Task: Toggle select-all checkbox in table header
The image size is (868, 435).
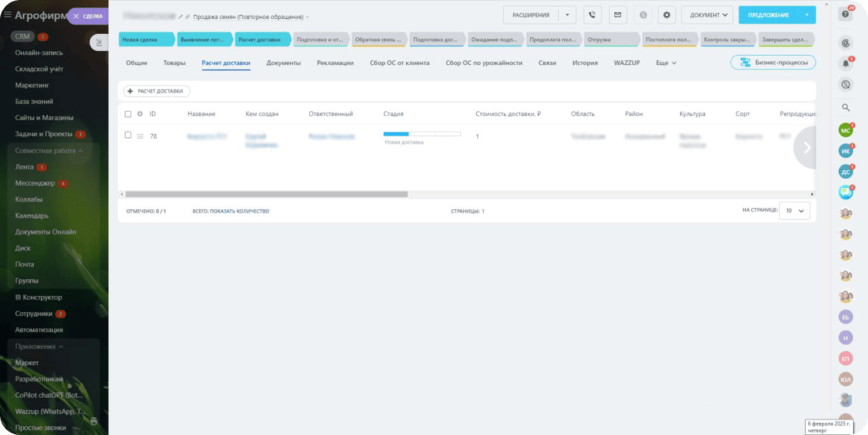Action: click(128, 114)
